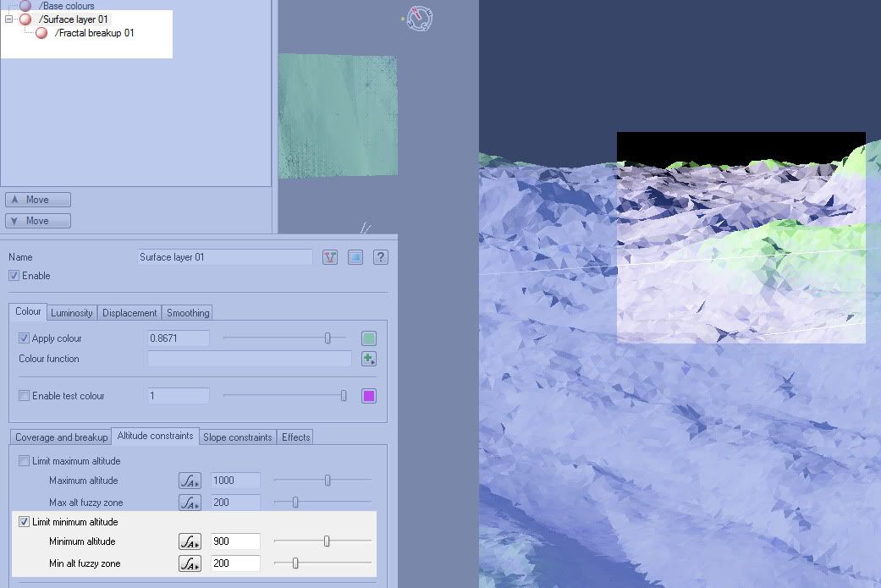Open help with the question mark icon

(x=381, y=257)
